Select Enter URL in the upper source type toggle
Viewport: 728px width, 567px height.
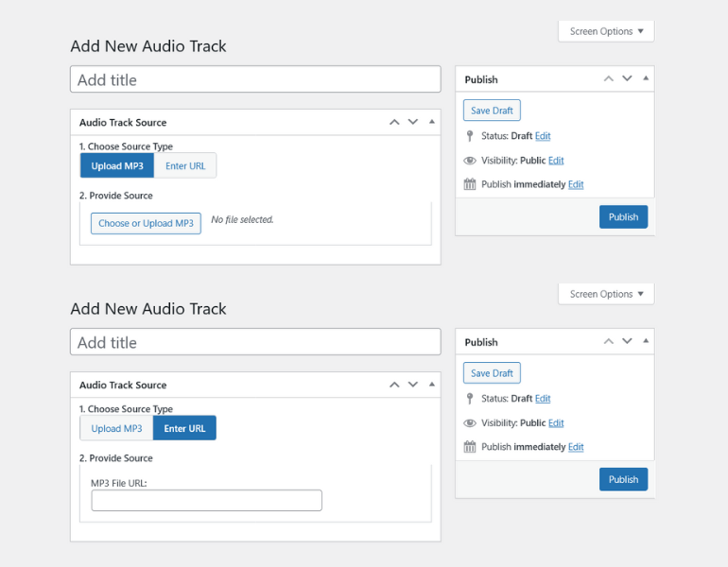[x=185, y=166]
